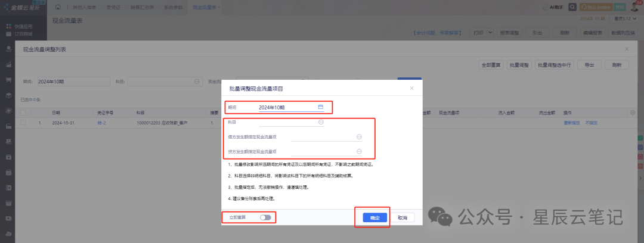Select checkbox for row 1 dated 2024-10-31

click(23, 123)
